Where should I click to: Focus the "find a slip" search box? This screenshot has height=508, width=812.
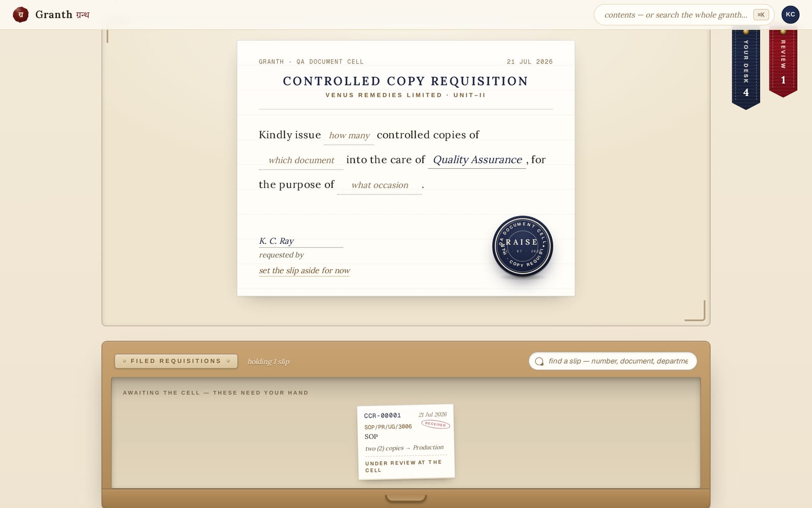point(613,361)
